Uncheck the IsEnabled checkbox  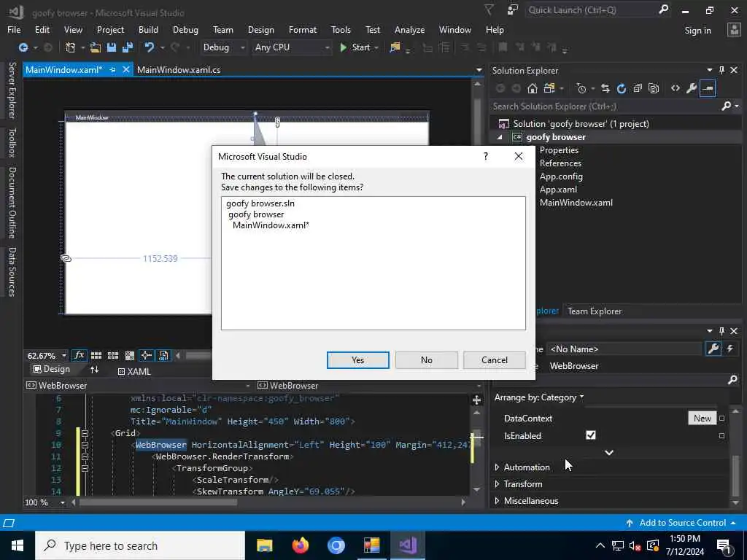[591, 435]
